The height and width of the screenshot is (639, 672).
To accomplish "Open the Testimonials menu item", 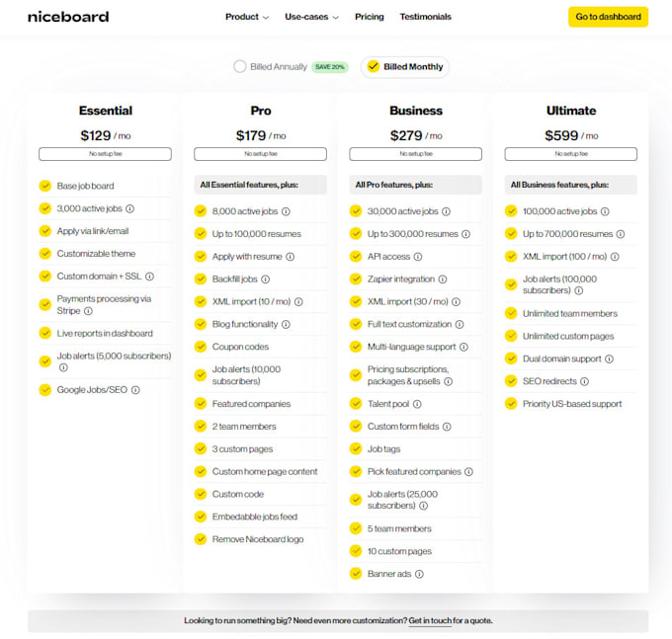I will coord(425,17).
